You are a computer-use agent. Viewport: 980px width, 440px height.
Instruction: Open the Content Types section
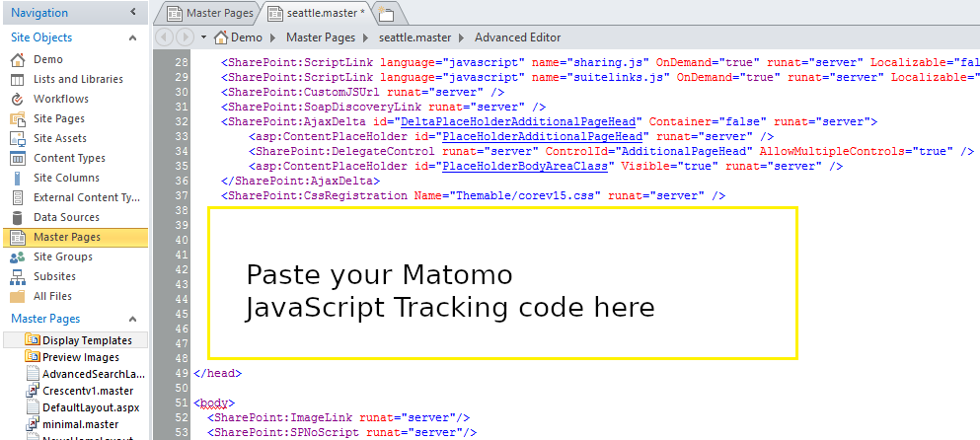click(x=69, y=158)
